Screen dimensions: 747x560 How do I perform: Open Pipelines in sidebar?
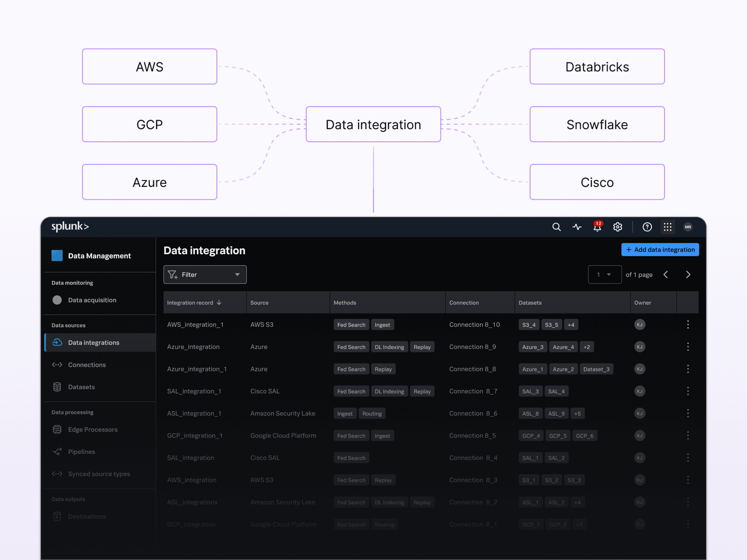click(x=81, y=452)
